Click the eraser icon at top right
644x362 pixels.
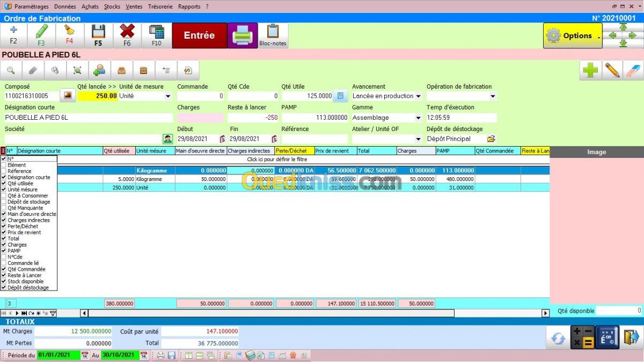[x=633, y=70]
